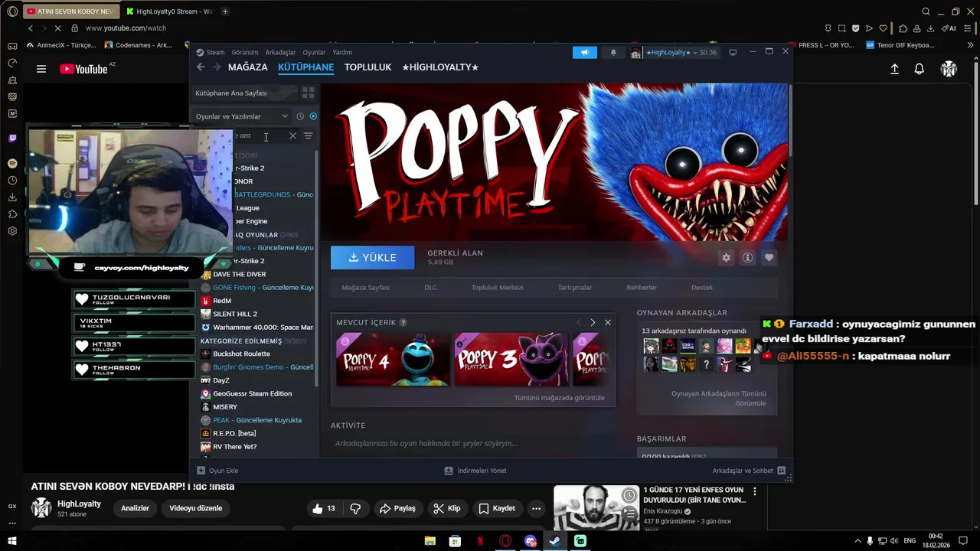Open the Arkadaşlar menu
Screen dimensions: 980x551
pyautogui.click(x=280, y=52)
